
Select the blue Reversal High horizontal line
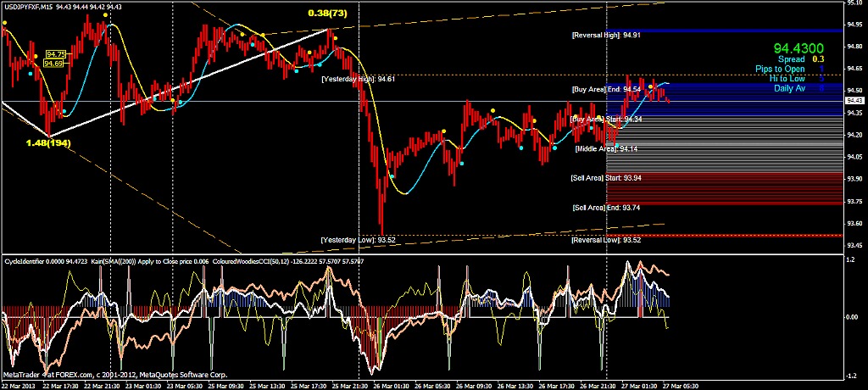coord(726,31)
